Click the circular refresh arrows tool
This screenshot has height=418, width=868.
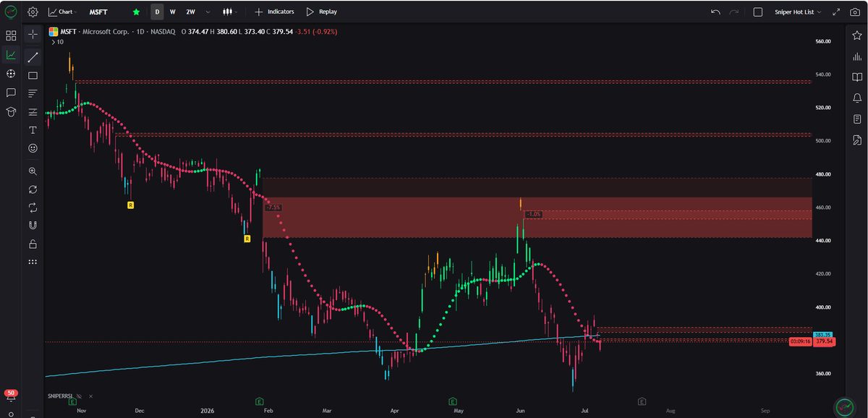point(33,189)
